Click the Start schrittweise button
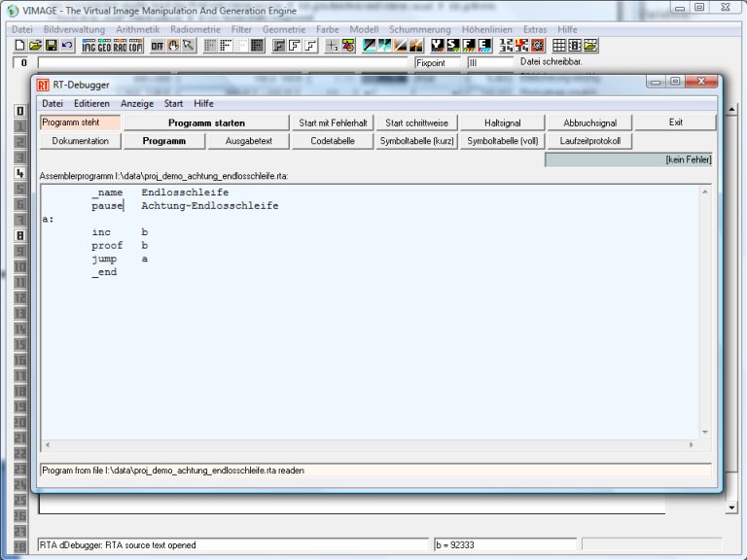Screen dimensions: 747x560 pyautogui.click(x=415, y=122)
